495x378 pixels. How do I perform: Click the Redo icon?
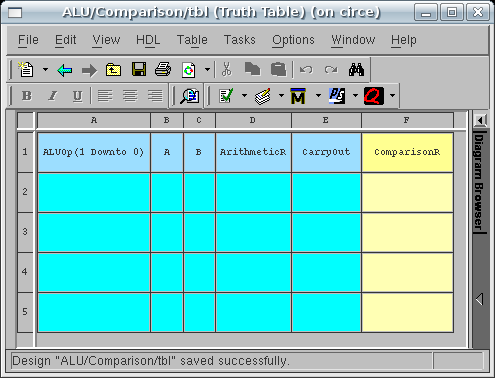click(x=331, y=70)
